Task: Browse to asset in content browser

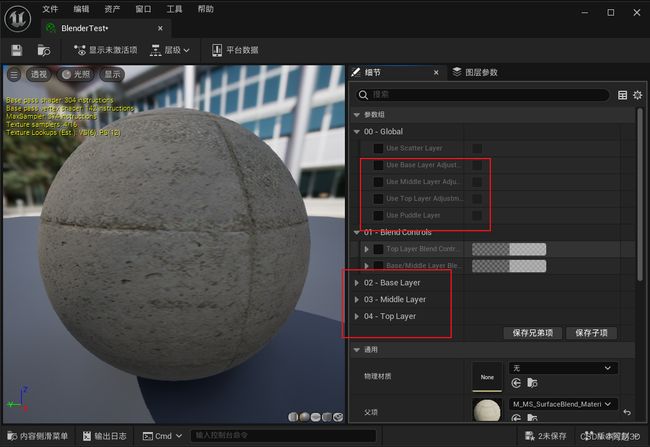Action: [44, 51]
